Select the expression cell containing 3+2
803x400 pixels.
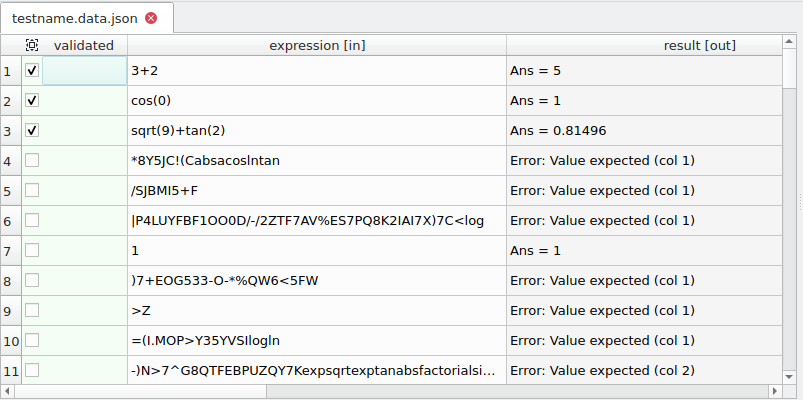point(316,71)
